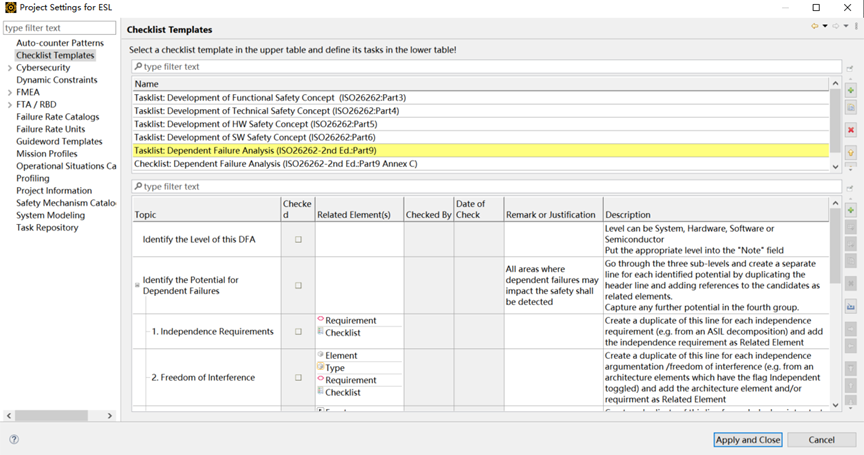
Task: Click the Cancel button
Action: [821, 440]
